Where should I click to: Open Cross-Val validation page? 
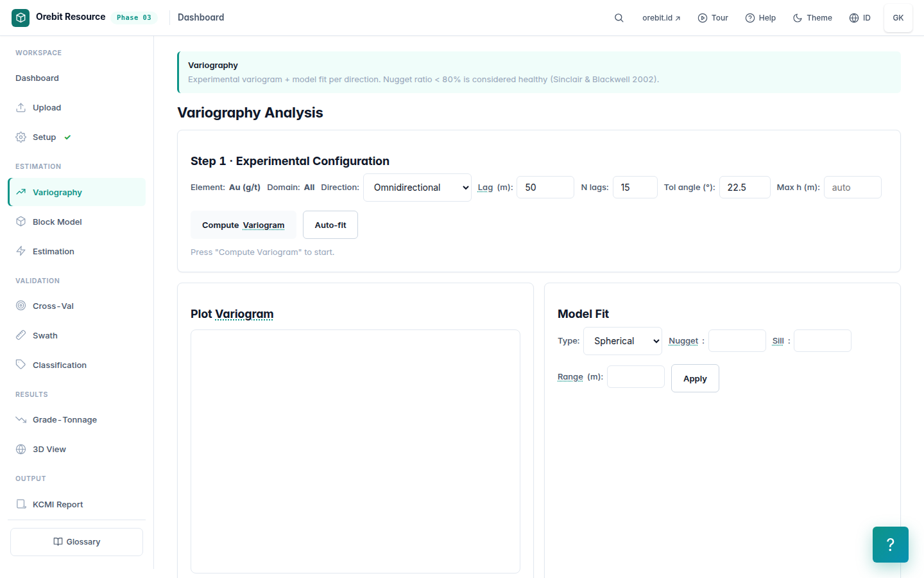77,306
